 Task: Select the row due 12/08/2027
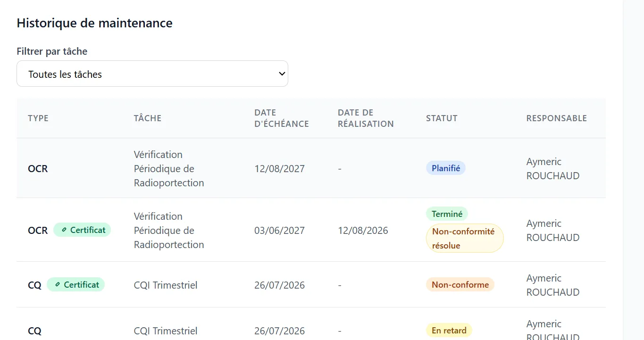click(311, 168)
